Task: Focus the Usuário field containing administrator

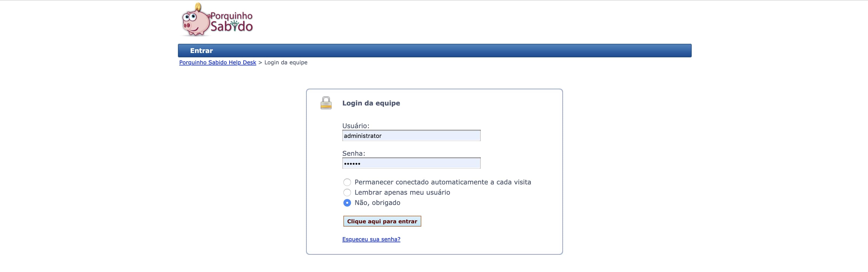Action: [x=411, y=136]
